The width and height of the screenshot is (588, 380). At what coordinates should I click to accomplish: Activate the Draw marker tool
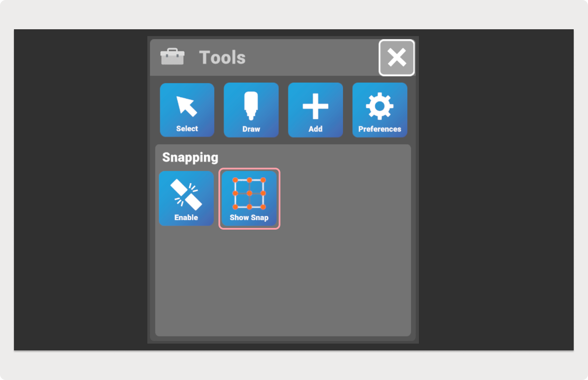(251, 110)
